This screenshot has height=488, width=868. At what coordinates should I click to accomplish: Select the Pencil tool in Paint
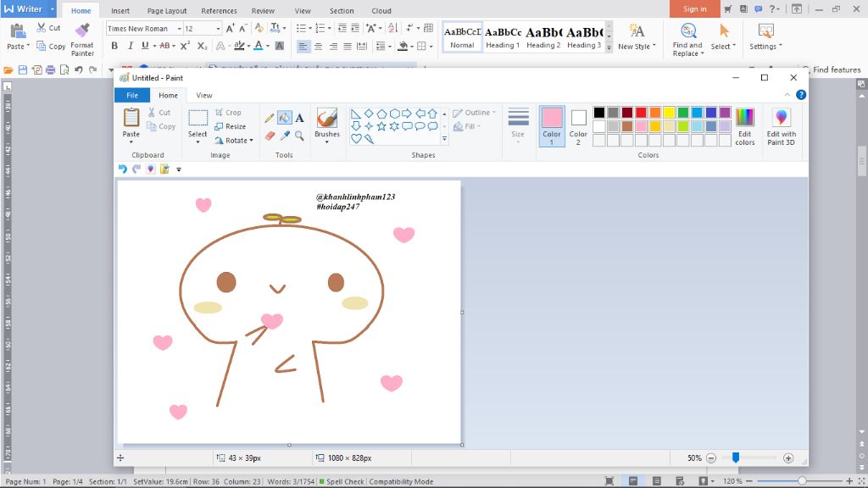[269, 118]
